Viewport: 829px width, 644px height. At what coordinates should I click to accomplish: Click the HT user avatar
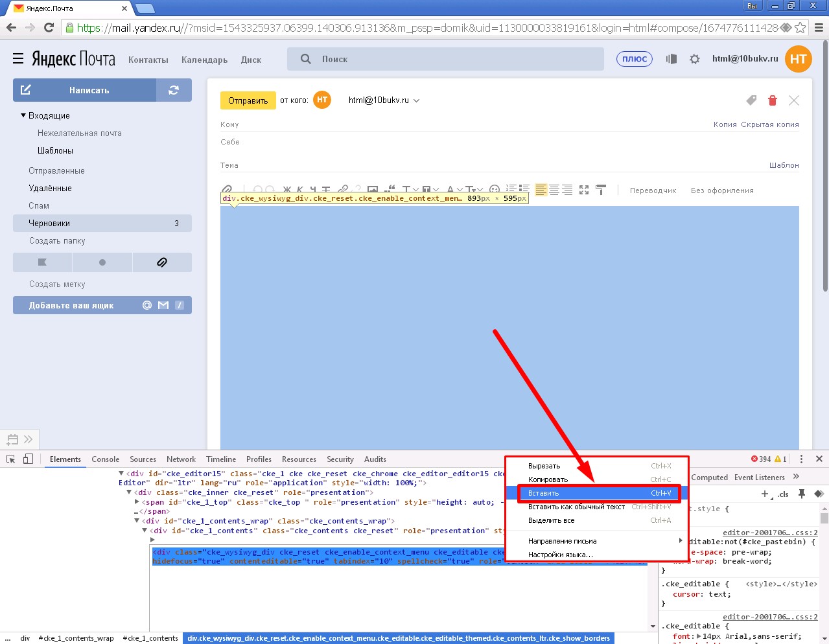[x=799, y=59]
